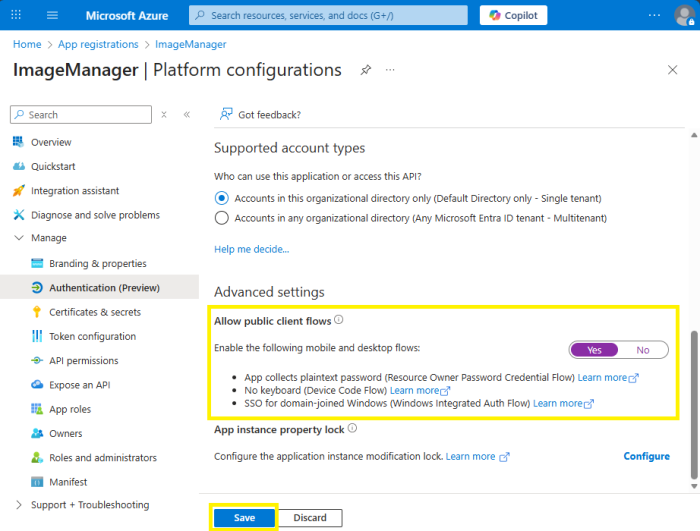The image size is (700, 531).
Task: Click the Help me decide link
Action: tap(251, 249)
